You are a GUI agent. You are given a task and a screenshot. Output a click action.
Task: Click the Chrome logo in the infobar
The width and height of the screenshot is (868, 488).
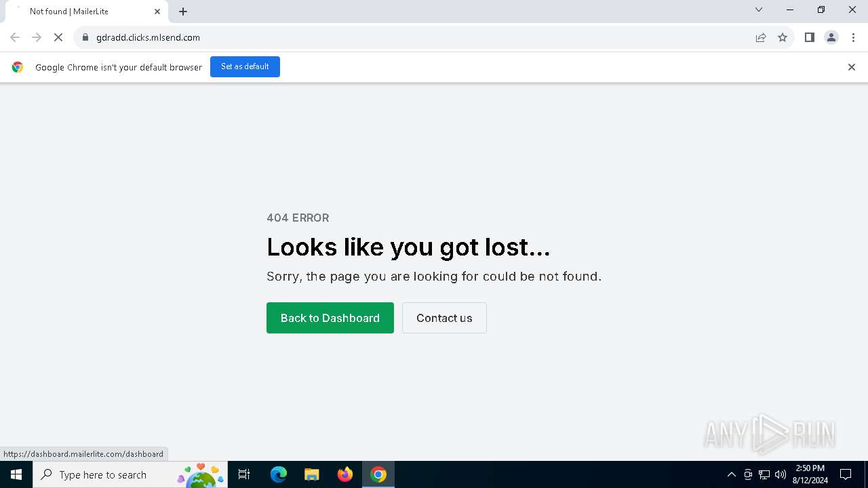pos(18,67)
